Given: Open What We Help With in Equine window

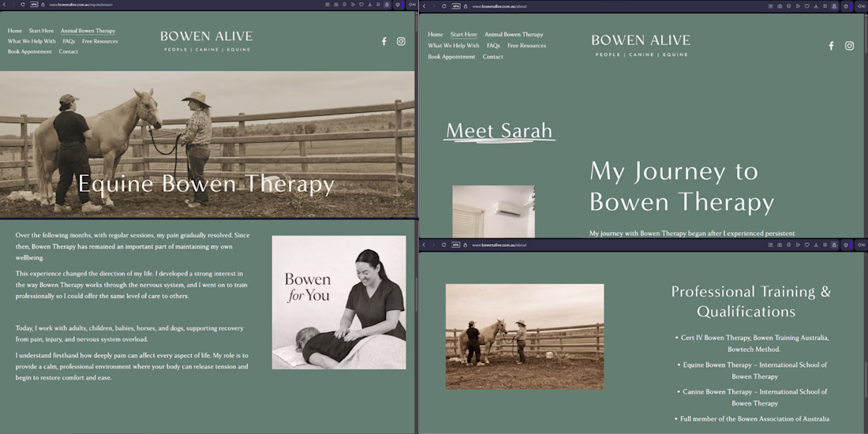Looking at the screenshot, I should 32,41.
